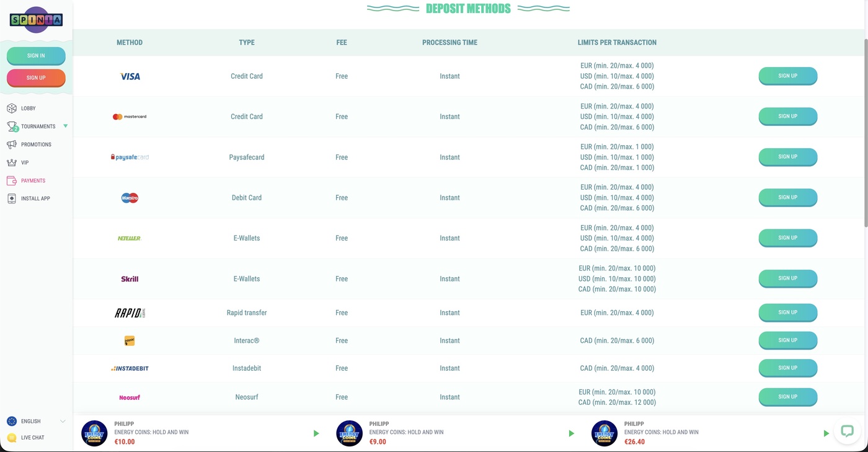Select the Paysafecard logo

coord(130,157)
